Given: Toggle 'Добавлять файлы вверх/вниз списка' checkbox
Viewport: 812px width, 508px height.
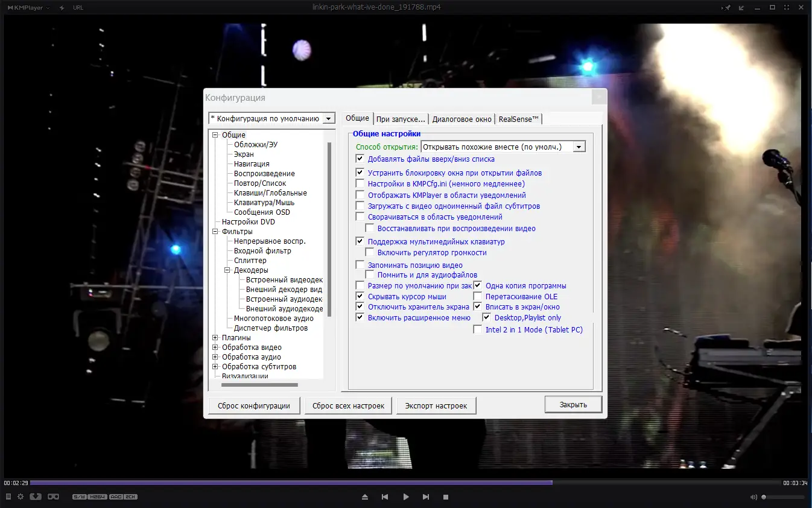Looking at the screenshot, I should (360, 159).
